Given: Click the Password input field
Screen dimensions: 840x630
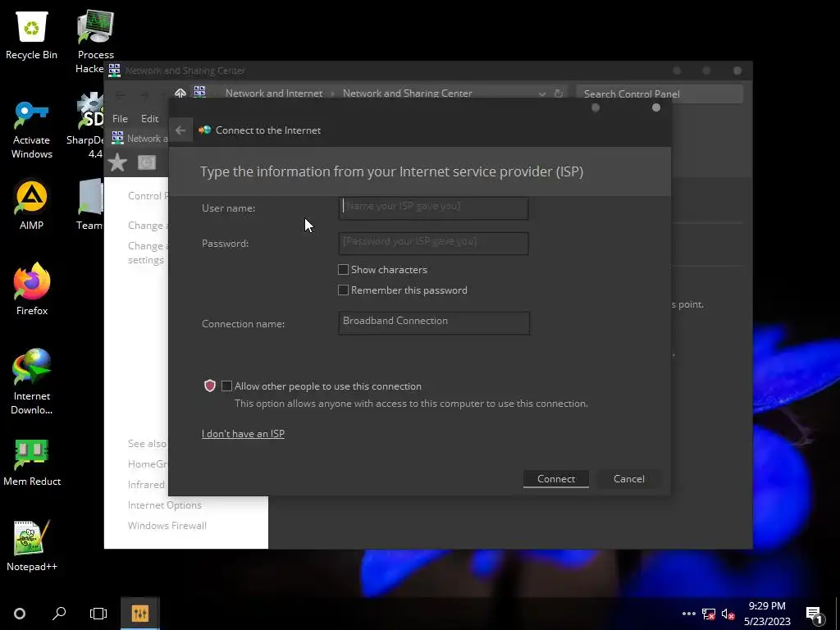Looking at the screenshot, I should pos(433,243).
